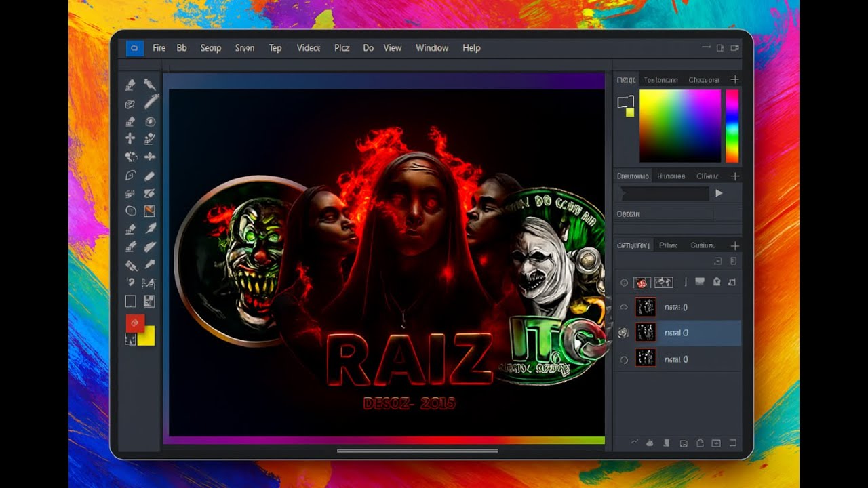This screenshot has width=868, height=488.
Task: Click the gray rectangle icon in layers toolbar
Action: 700,282
